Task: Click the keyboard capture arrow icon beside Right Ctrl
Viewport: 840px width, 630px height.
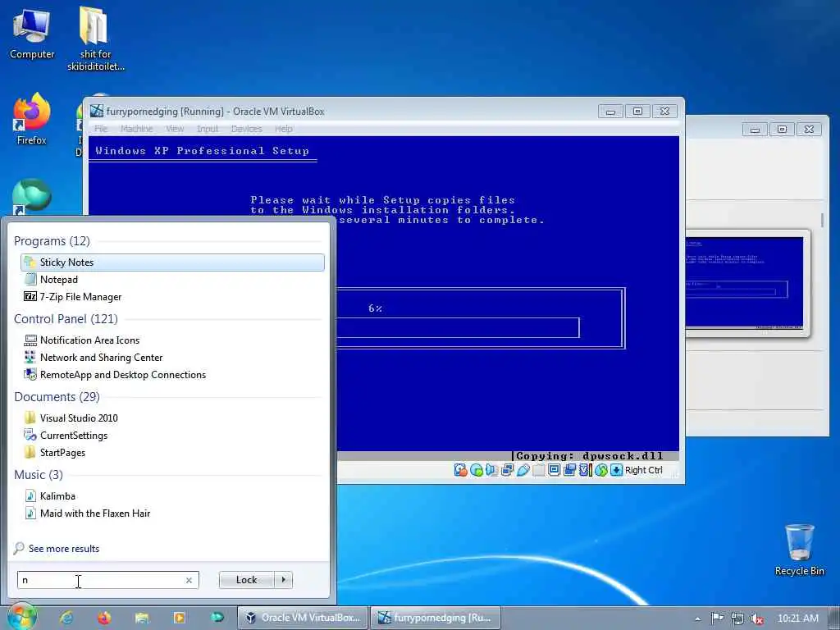Action: [x=617, y=470]
